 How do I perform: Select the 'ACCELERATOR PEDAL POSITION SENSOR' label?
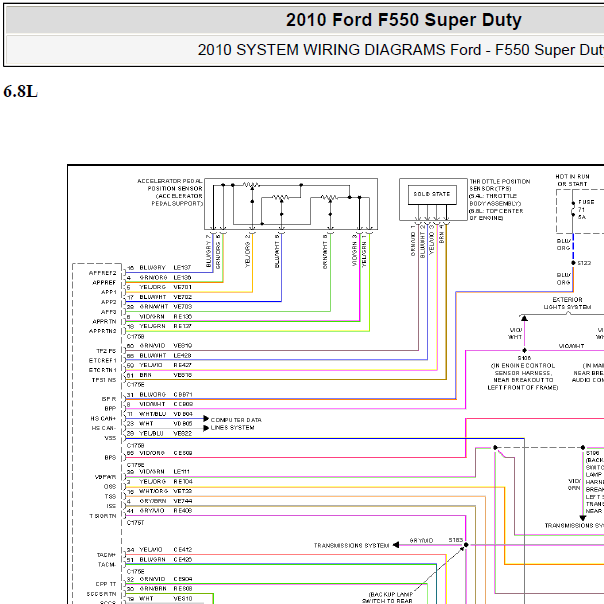pyautogui.click(x=170, y=192)
